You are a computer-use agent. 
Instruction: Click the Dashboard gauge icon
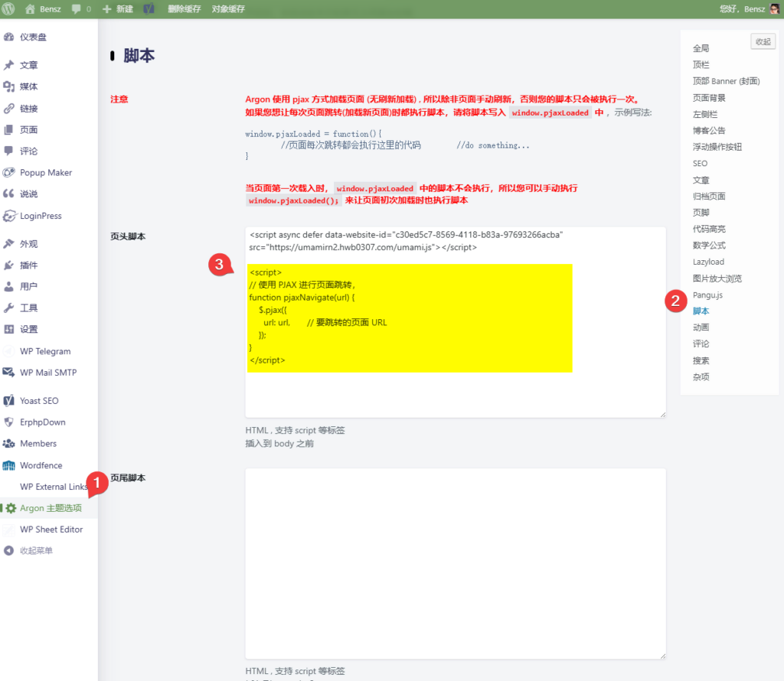(x=9, y=37)
